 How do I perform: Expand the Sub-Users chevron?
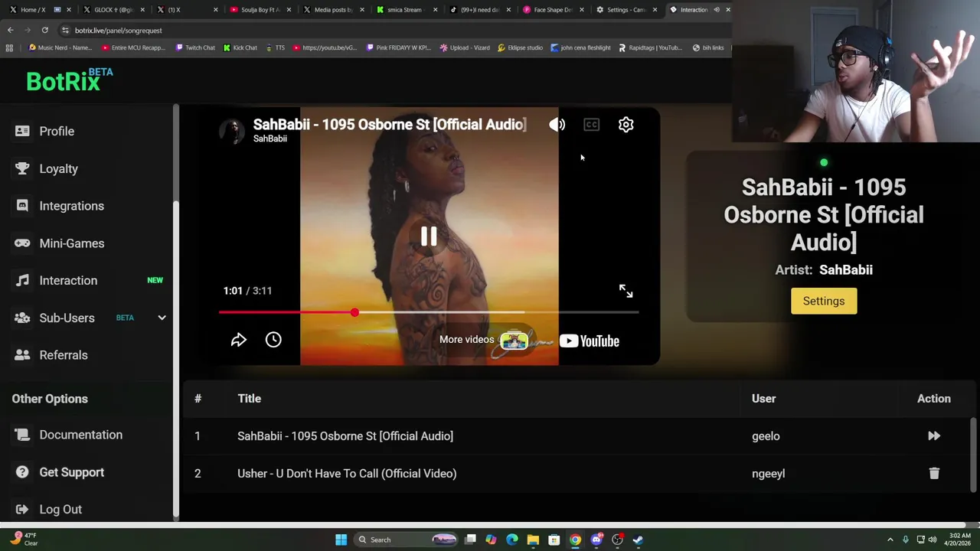pyautogui.click(x=162, y=318)
